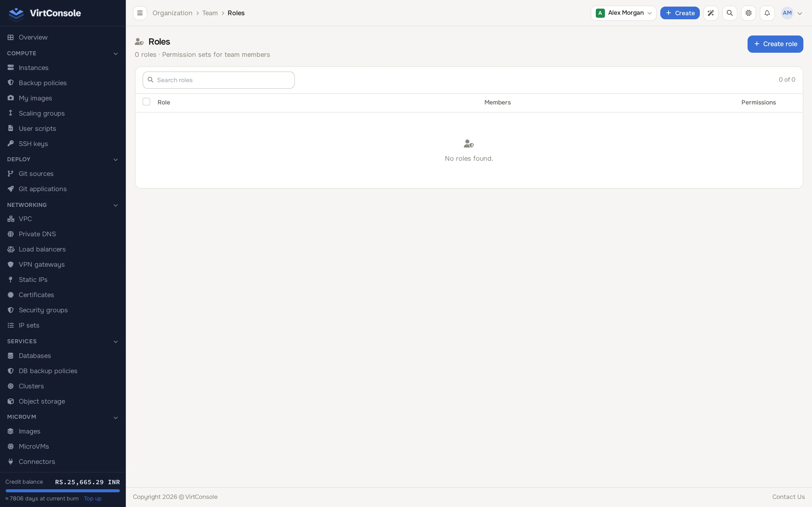Click the credit balance progress bar
This screenshot has height=507, width=812.
(x=63, y=491)
